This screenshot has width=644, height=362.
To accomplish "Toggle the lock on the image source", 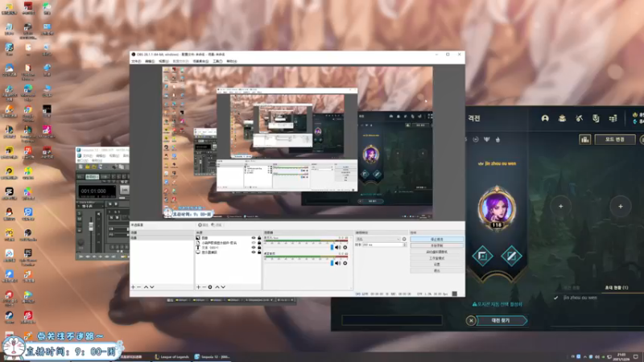I will point(259,238).
